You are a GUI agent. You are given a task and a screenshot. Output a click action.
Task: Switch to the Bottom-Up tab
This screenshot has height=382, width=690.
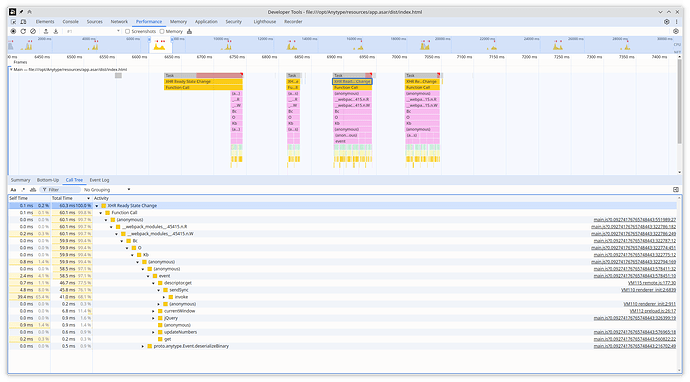[48, 180]
